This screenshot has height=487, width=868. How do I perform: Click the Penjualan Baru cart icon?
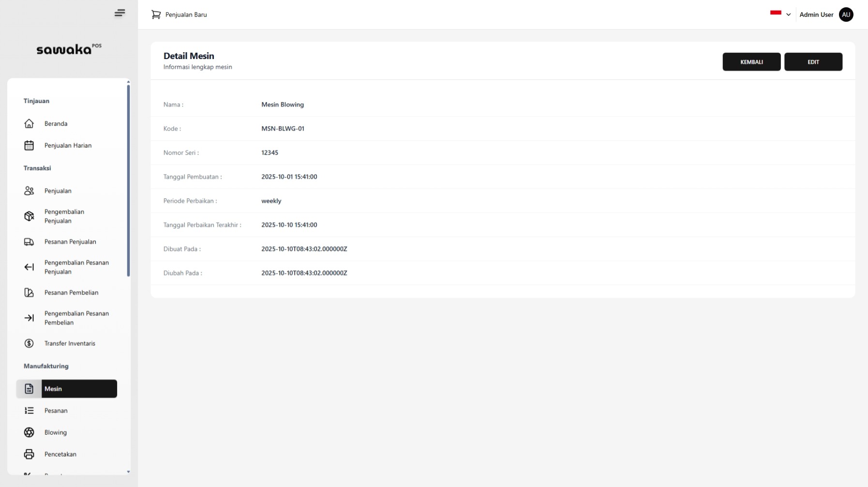[x=156, y=15]
